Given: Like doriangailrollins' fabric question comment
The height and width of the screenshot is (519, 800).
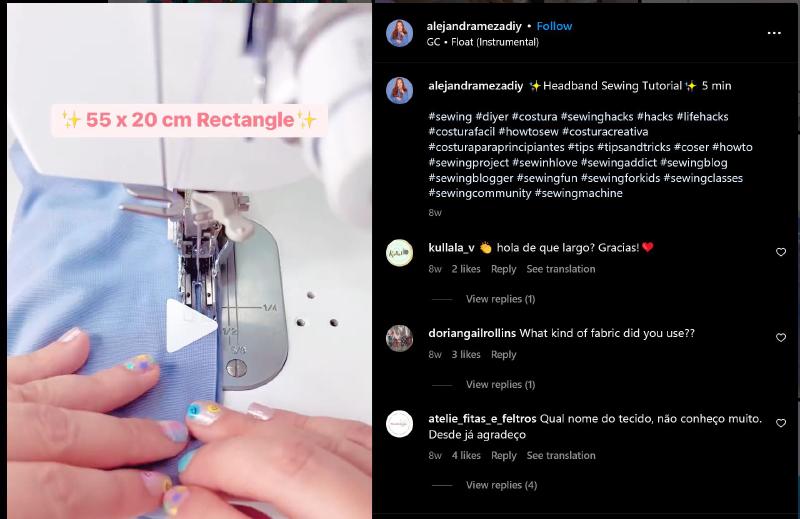Looking at the screenshot, I should [781, 338].
